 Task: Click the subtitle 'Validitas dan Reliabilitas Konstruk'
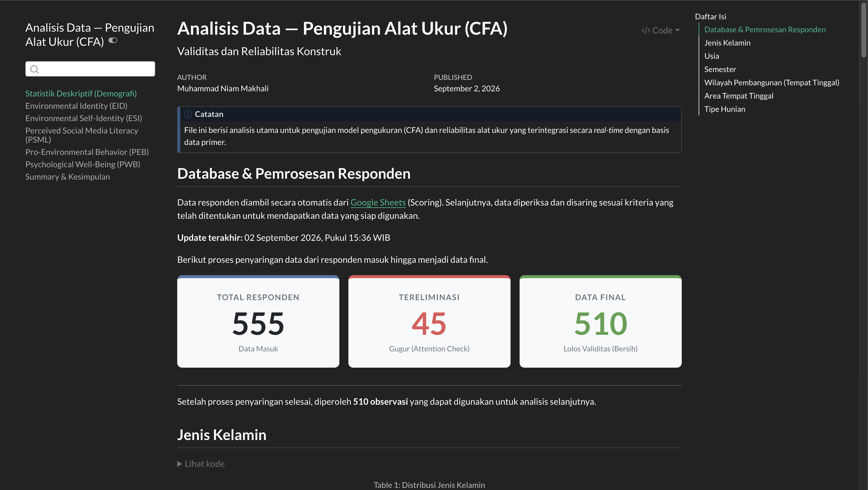(259, 51)
